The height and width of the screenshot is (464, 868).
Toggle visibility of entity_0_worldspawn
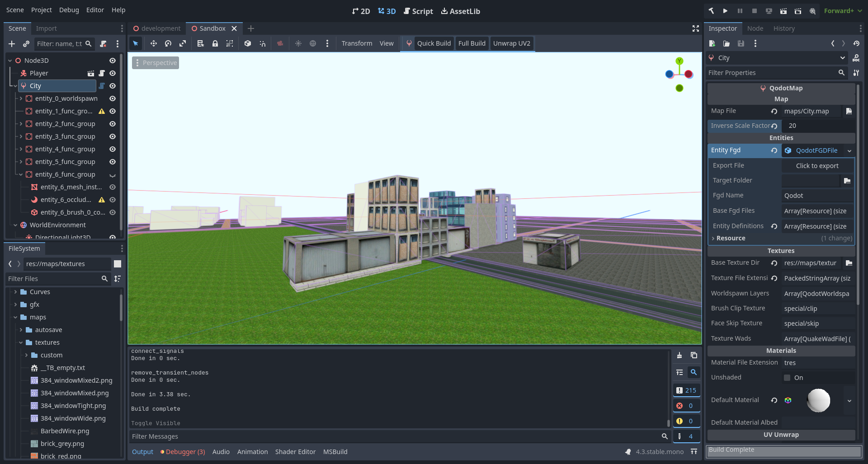coord(113,98)
